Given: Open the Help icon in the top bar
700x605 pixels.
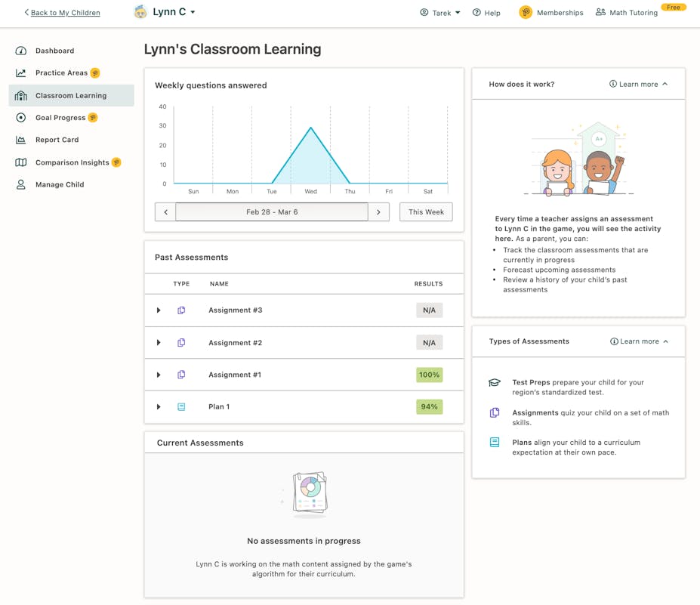Looking at the screenshot, I should [x=475, y=13].
